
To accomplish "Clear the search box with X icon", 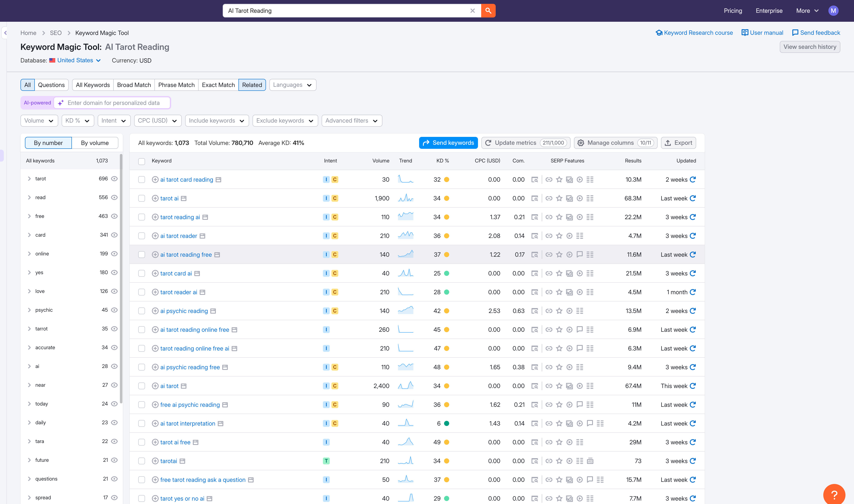I will (472, 10).
